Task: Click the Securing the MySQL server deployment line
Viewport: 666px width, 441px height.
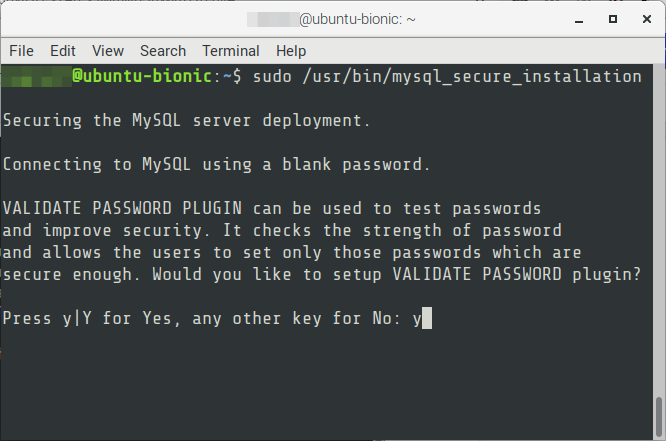Action: click(x=186, y=121)
